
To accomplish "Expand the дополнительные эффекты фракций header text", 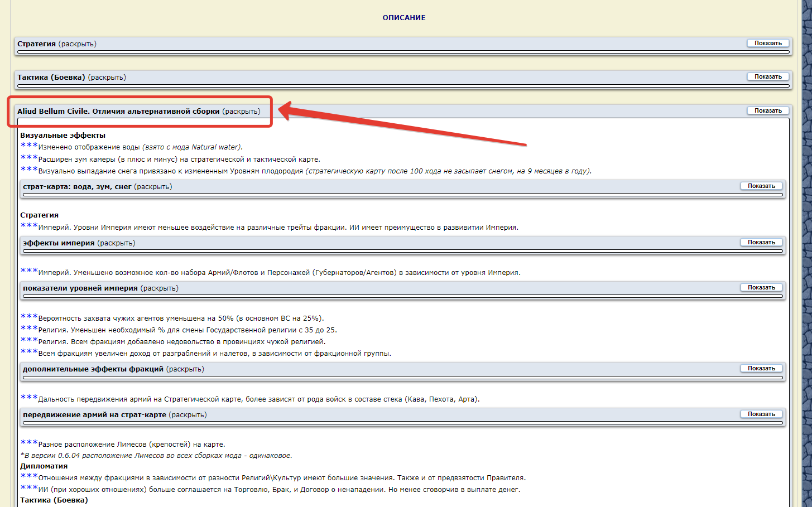I will [113, 369].
